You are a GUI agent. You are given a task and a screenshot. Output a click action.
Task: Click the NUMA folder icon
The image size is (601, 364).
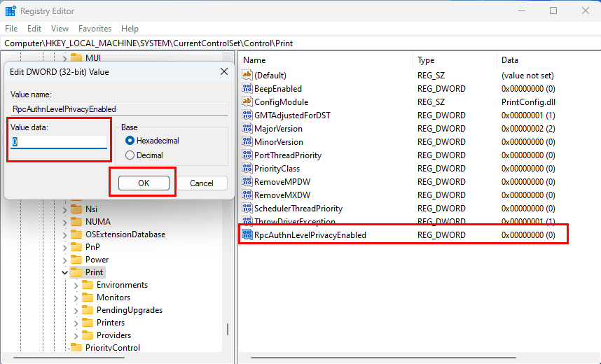76,222
